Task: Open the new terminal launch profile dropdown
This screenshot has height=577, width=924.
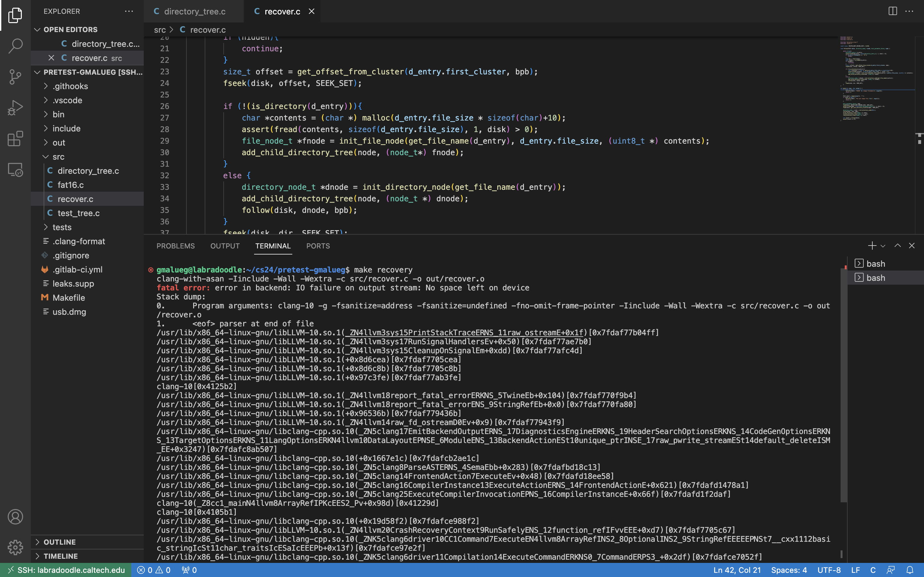Action: (x=883, y=246)
